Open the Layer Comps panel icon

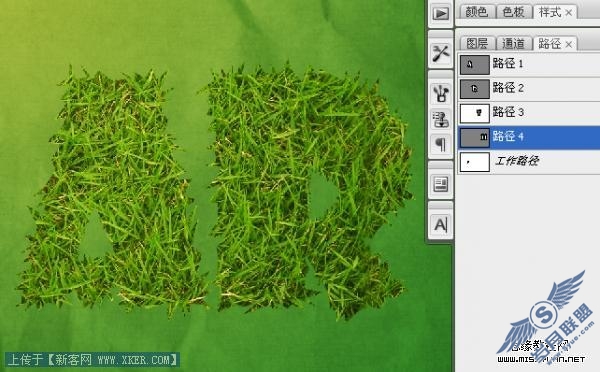[440, 184]
